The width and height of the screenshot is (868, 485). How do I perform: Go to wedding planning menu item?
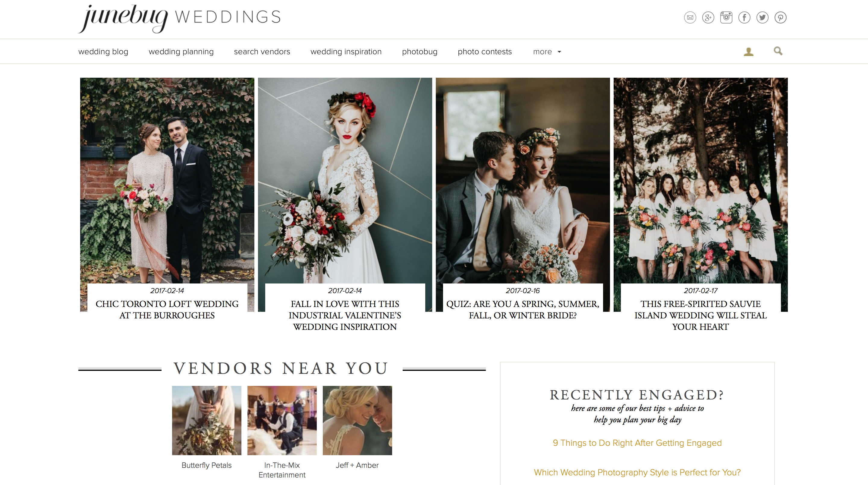(x=181, y=52)
